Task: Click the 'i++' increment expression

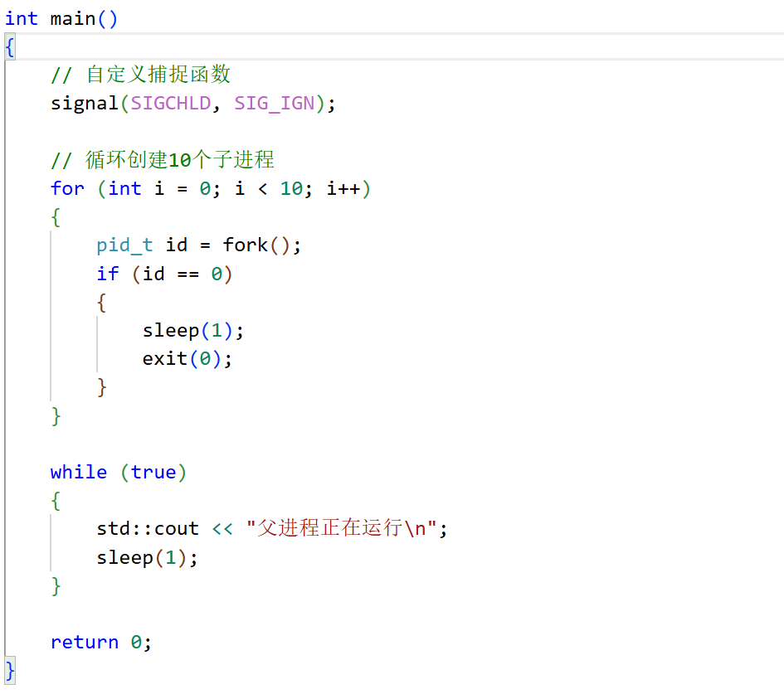Action: (343, 189)
